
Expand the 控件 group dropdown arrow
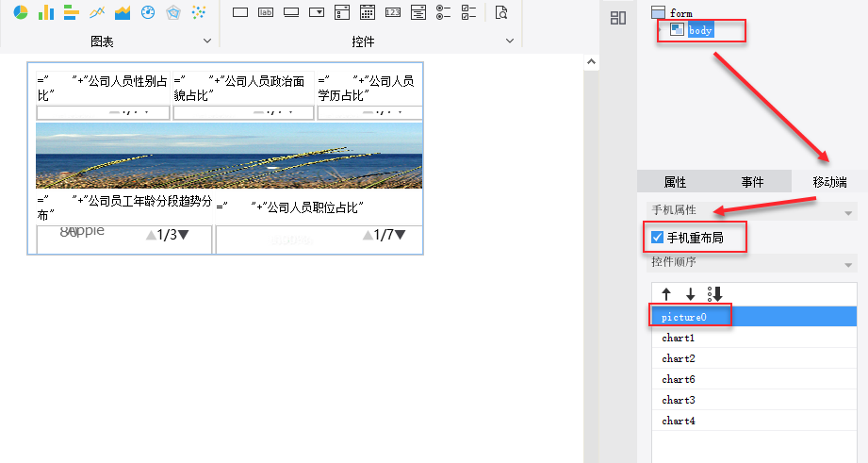click(x=510, y=41)
